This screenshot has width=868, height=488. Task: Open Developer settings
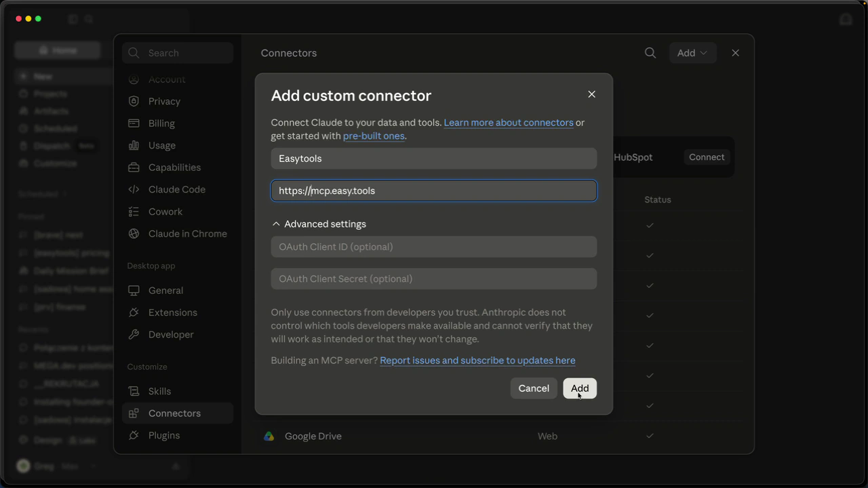click(x=178, y=334)
